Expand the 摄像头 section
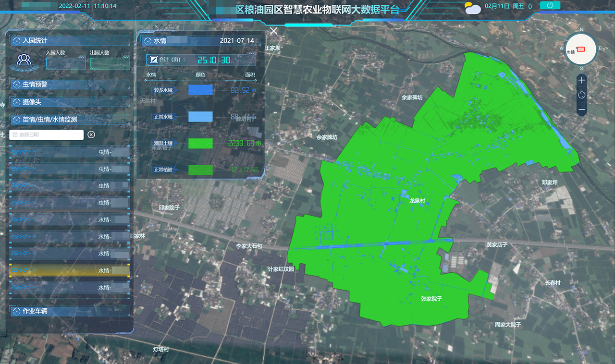 click(70, 102)
